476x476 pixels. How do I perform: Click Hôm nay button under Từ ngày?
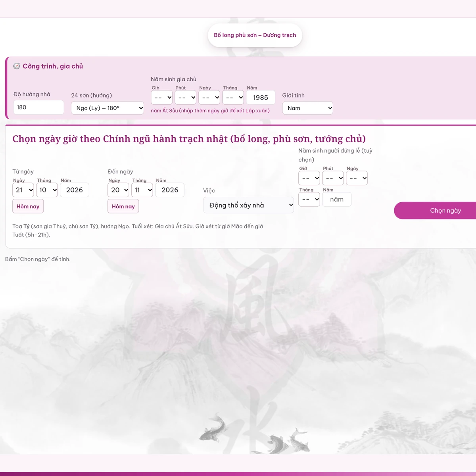pos(28,206)
